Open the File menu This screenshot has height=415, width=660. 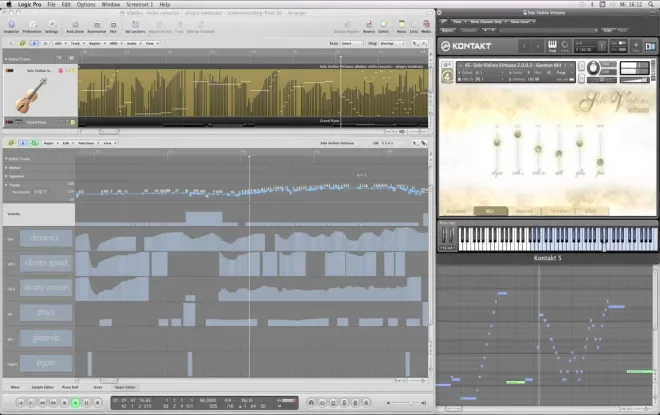click(x=51, y=5)
